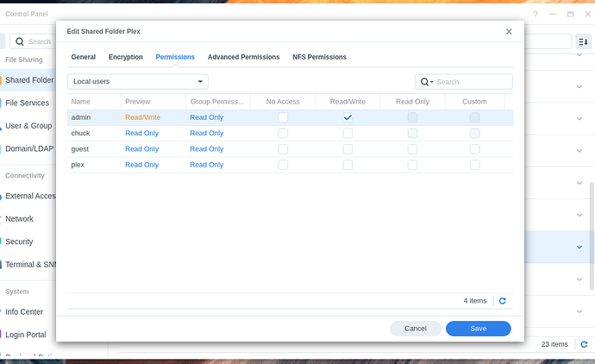The image size is (595, 364).
Task: Open User & Group in sidebar
Action: [28, 126]
